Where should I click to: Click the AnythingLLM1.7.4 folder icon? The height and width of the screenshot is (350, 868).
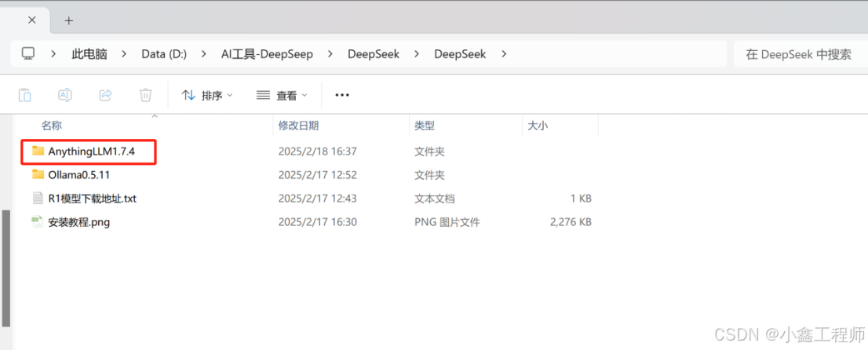point(38,151)
